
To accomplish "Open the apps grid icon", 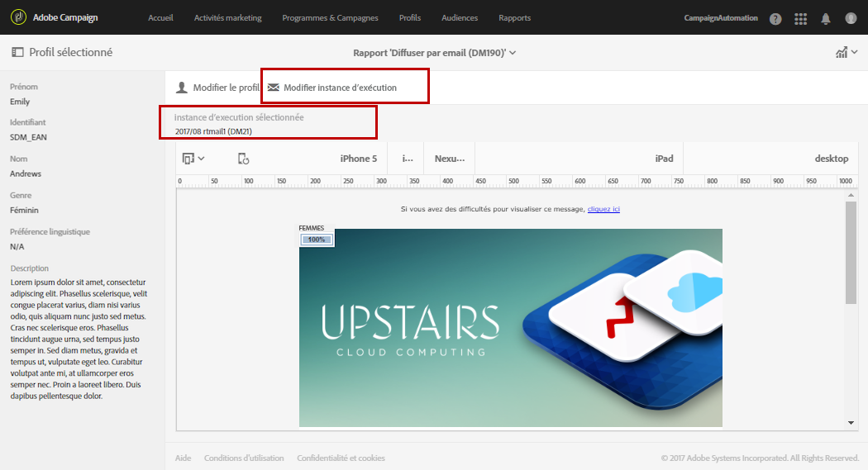I will click(x=800, y=19).
